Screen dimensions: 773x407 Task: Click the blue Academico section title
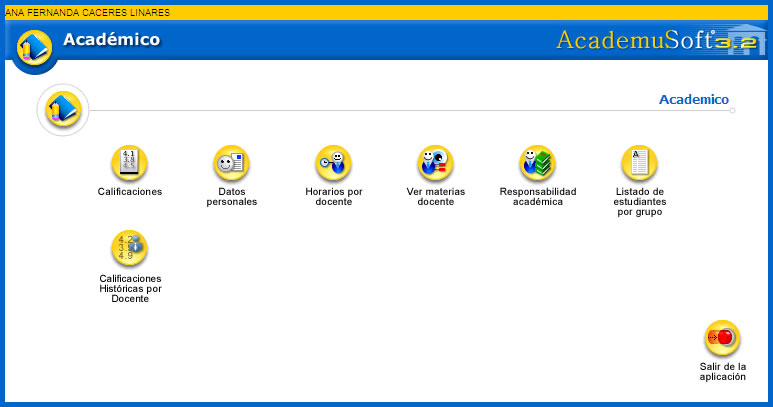tap(694, 100)
